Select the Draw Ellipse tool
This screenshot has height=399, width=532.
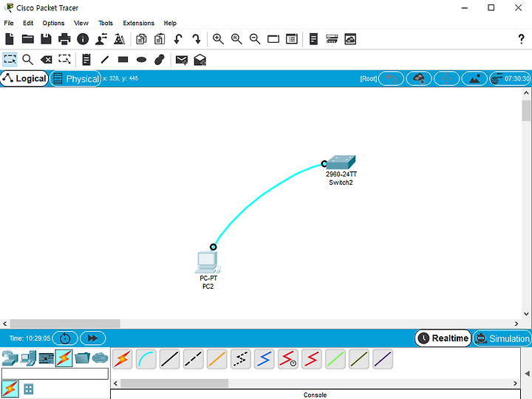tap(141, 60)
